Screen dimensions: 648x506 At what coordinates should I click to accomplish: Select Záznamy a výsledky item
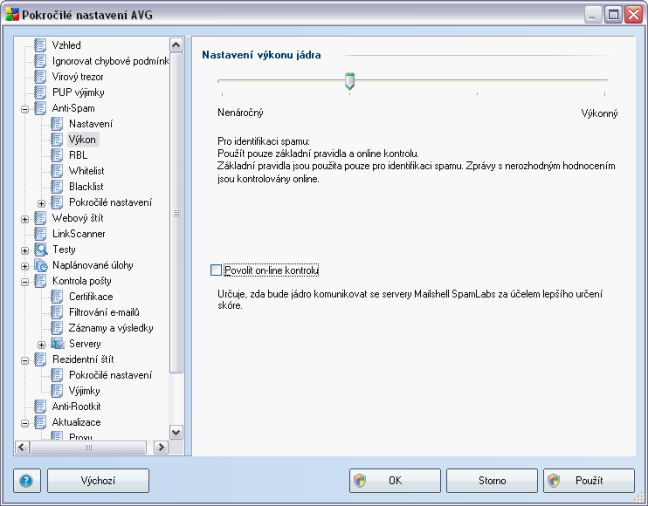[111, 328]
